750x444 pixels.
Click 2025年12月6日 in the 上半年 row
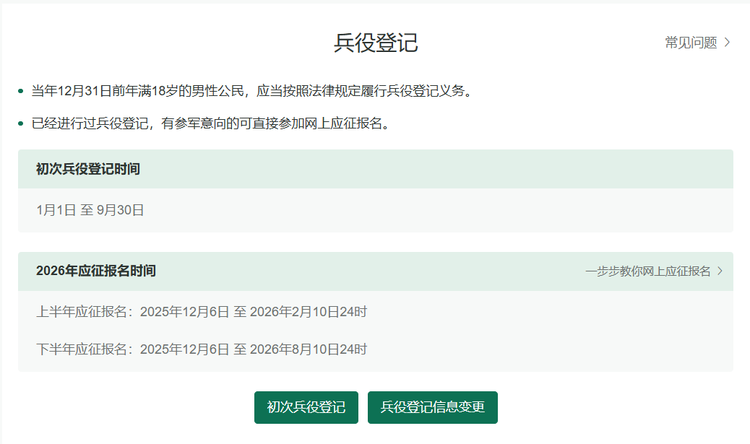click(x=185, y=312)
